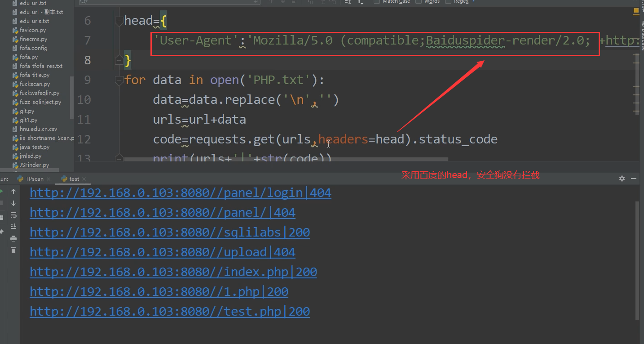Open the //test.php URL link
The height and width of the screenshot is (344, 644).
coord(170,312)
